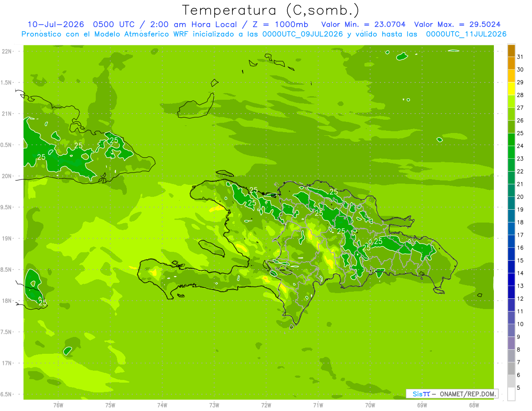Pick the orange swatch between 30 and 31
The image size is (532, 411).
pyautogui.click(x=511, y=63)
